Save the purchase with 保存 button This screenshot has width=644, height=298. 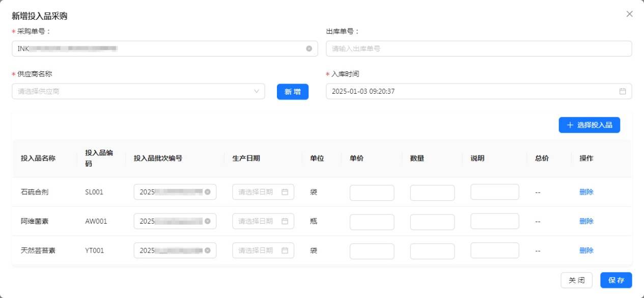(x=616, y=280)
